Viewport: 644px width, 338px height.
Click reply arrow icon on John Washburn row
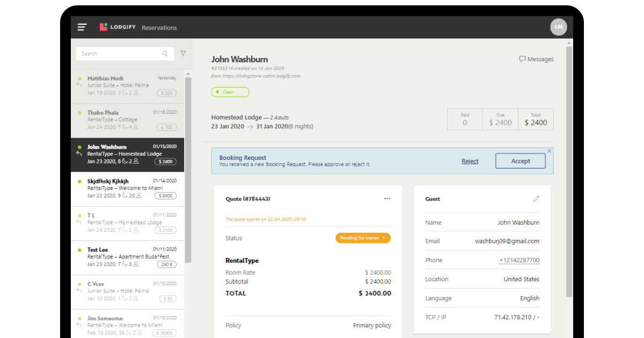(x=79, y=153)
